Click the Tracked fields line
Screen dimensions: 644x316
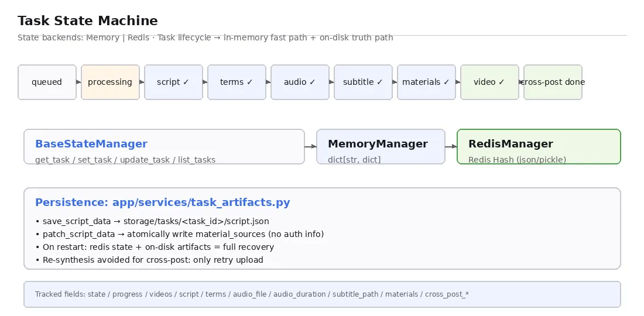tap(252, 294)
